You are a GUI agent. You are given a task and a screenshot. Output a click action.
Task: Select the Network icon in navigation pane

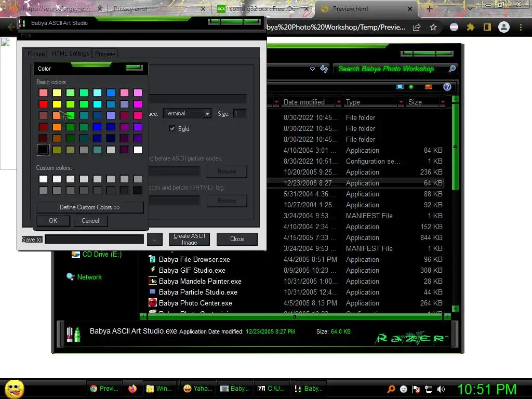click(71, 277)
